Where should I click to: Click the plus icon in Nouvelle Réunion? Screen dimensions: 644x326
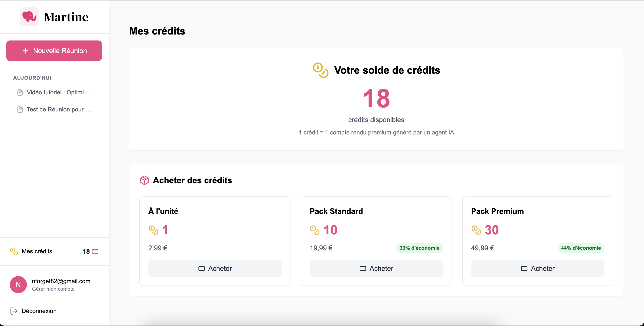[x=26, y=51]
